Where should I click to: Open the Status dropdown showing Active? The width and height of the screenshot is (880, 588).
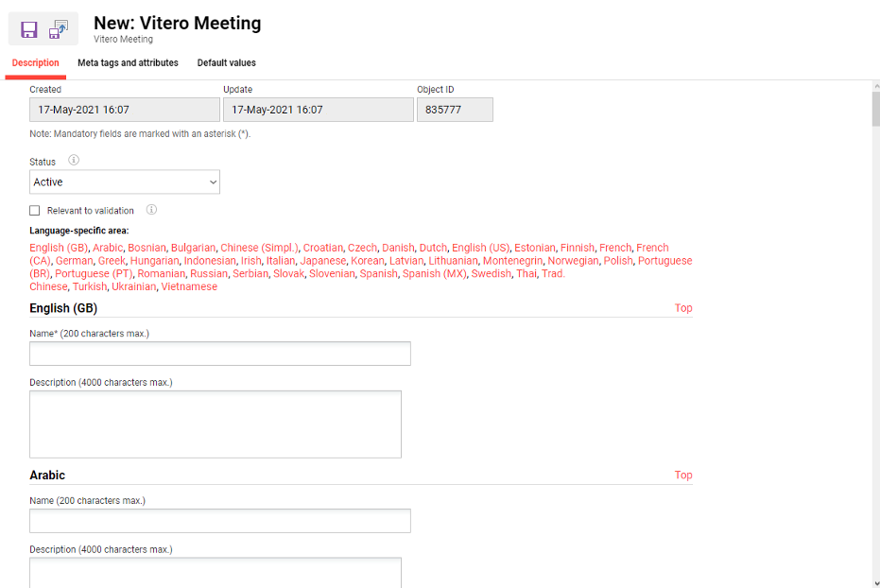coord(125,182)
